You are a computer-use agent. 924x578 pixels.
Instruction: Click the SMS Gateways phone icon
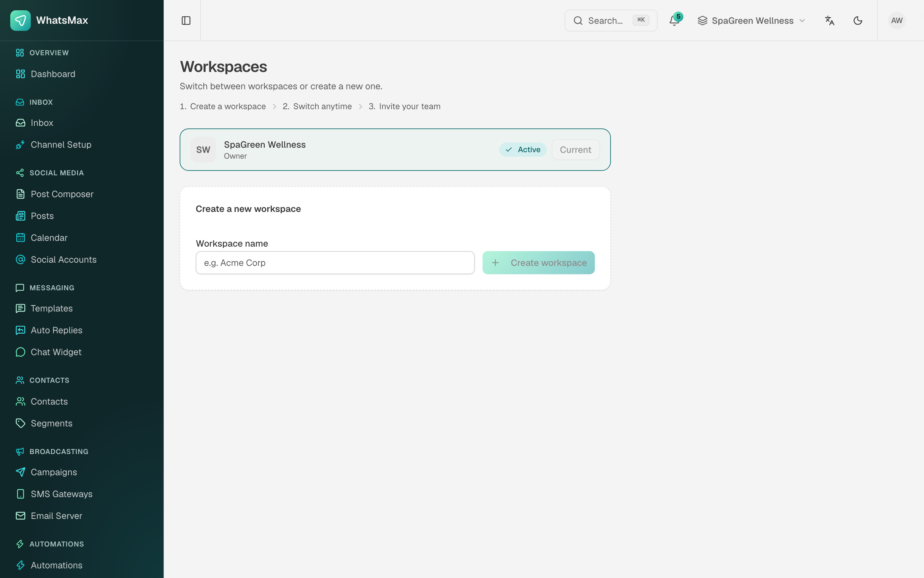pos(20,494)
